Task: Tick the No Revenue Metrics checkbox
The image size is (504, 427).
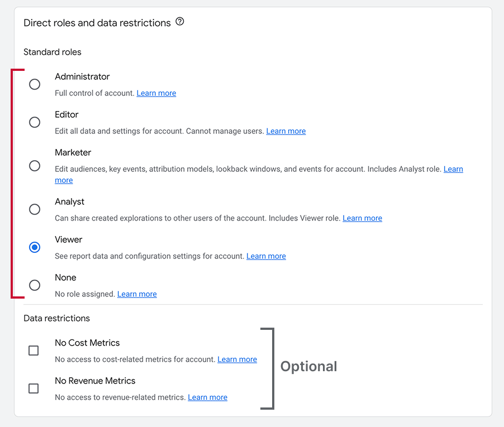Action: pos(34,388)
